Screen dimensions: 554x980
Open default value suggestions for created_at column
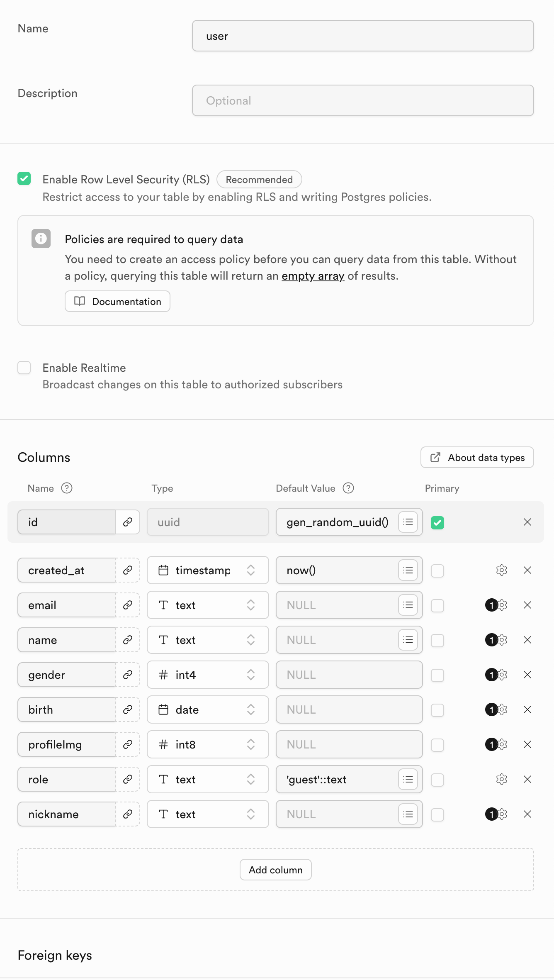[x=408, y=570]
